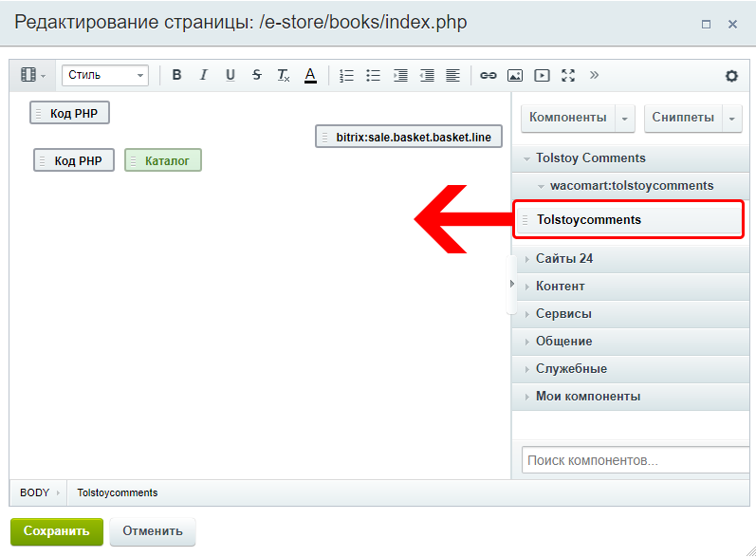Open the Компоненты dropdown arrow
The width and height of the screenshot is (756, 557).
pos(625,119)
